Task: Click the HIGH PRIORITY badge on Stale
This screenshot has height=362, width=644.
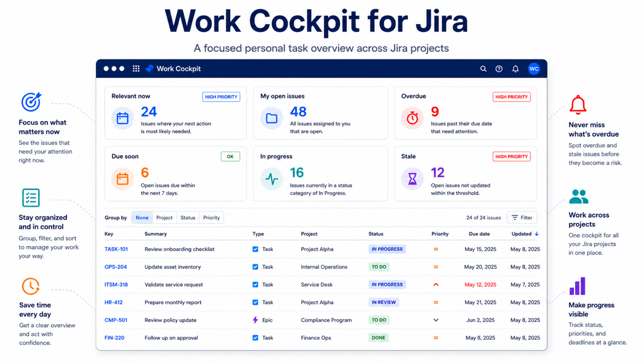Action: pos(511,156)
